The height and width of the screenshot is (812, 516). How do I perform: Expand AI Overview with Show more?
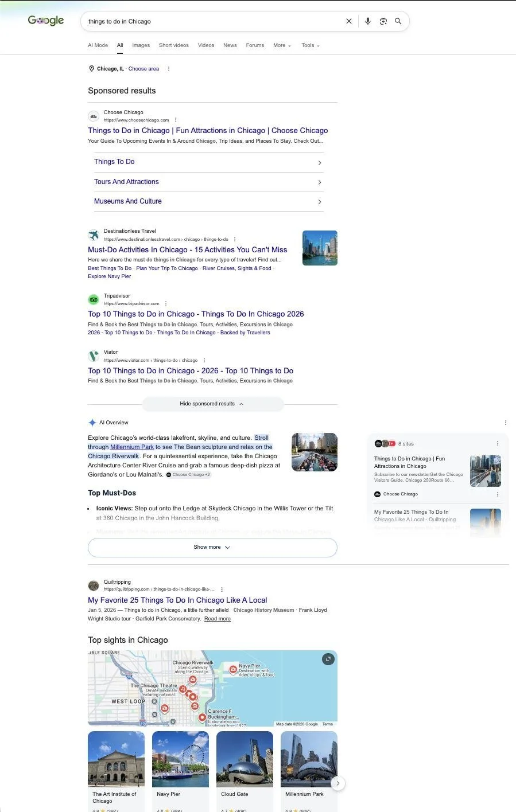pos(212,547)
